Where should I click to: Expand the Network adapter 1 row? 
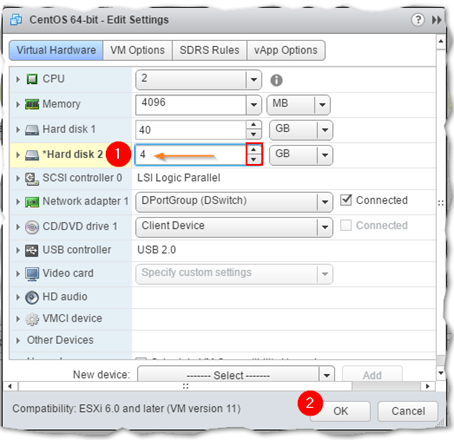click(x=18, y=202)
